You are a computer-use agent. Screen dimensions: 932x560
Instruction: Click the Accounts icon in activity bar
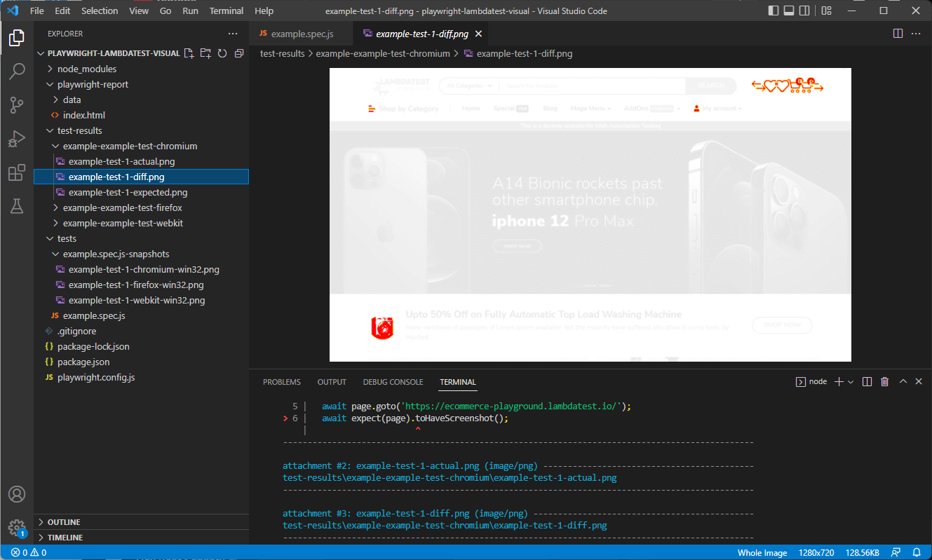[x=17, y=494]
